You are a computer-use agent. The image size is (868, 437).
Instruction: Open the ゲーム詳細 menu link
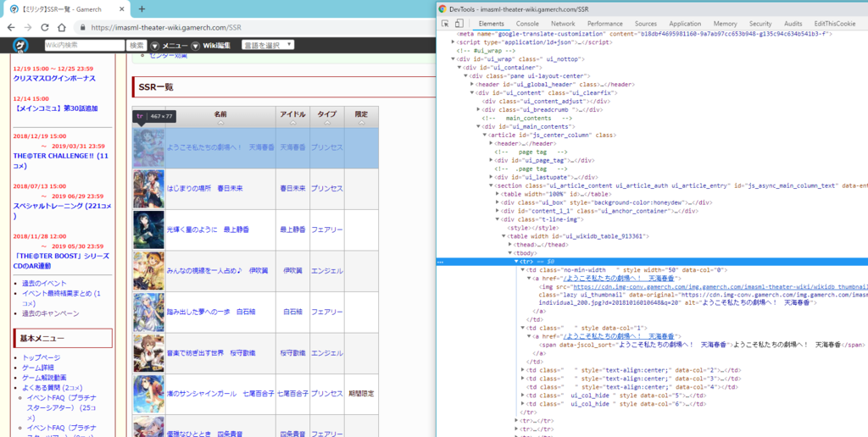[38, 368]
